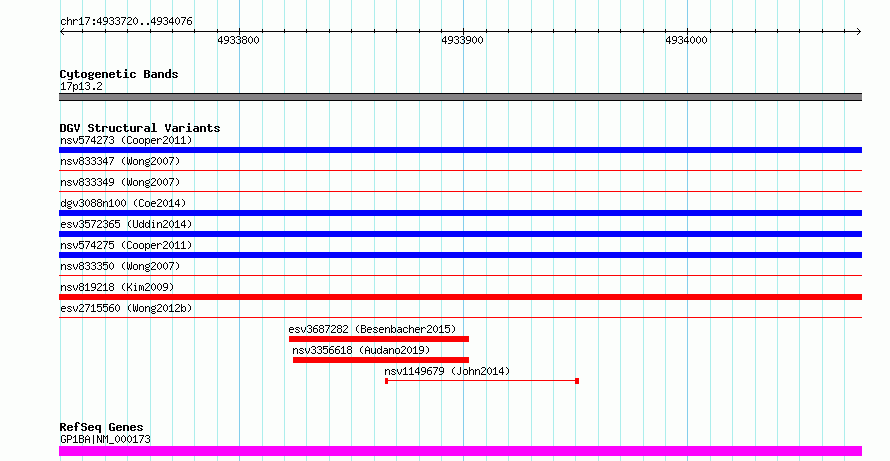Image resolution: width=890 pixels, height=461 pixels.
Task: Click the blue bar of esv3572365
Action: (460, 234)
